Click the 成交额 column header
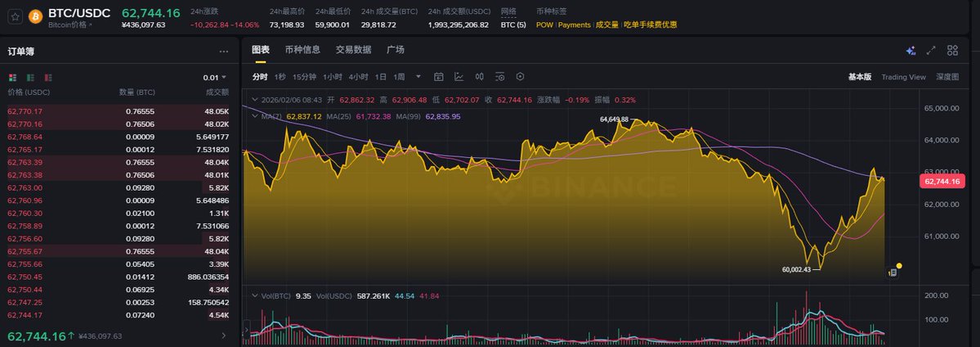The width and height of the screenshot is (980, 347). coord(217,92)
